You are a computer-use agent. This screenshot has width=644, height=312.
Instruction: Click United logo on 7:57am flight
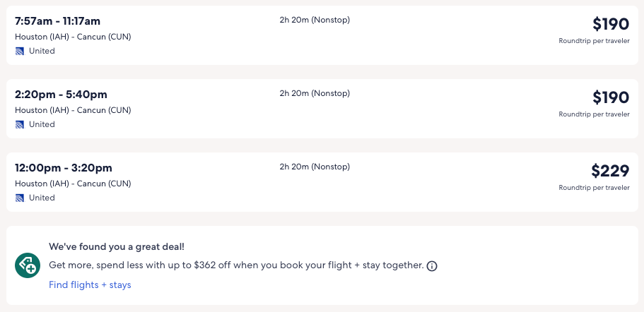pos(20,51)
